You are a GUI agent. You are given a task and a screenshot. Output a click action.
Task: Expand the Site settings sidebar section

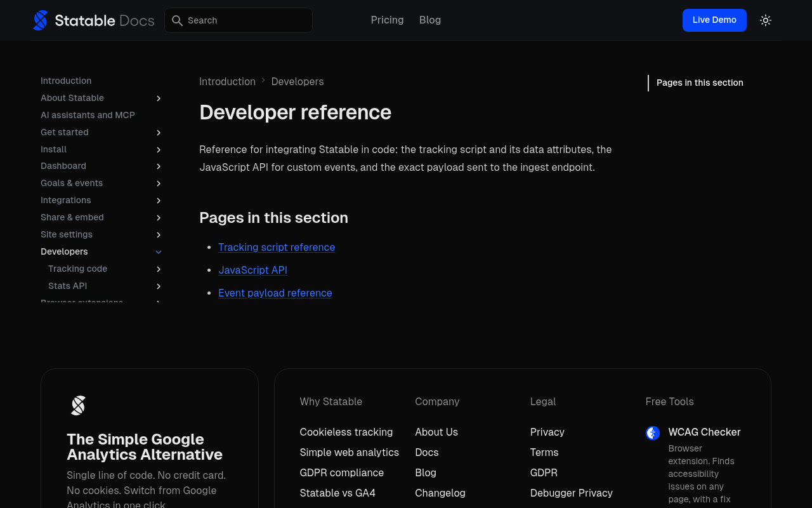[x=159, y=235]
